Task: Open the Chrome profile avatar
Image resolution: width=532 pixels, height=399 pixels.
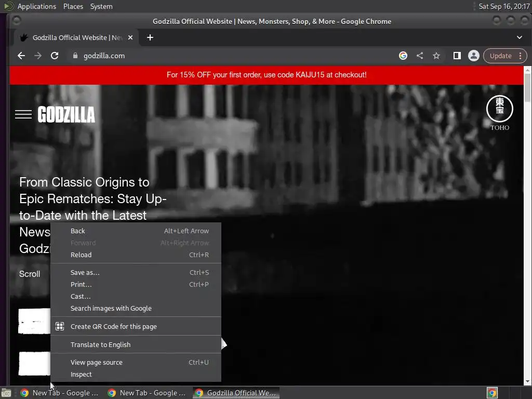Action: click(474, 56)
